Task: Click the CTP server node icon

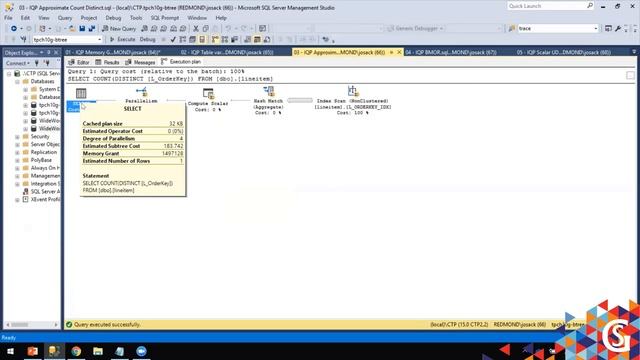Action: [x=17, y=73]
